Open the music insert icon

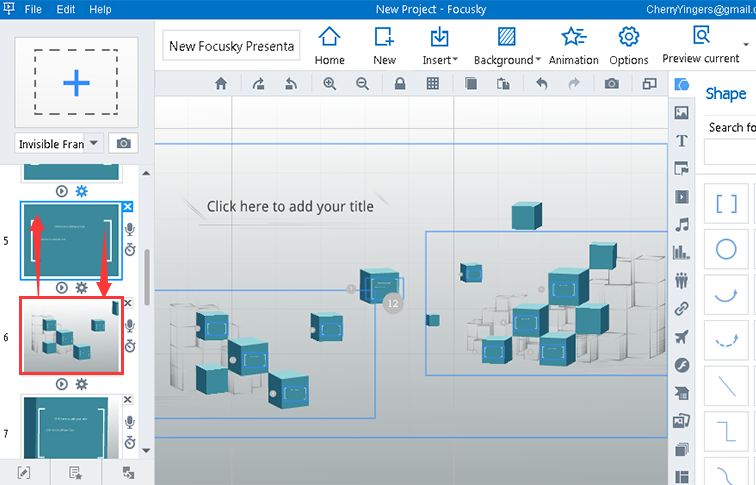click(x=682, y=225)
